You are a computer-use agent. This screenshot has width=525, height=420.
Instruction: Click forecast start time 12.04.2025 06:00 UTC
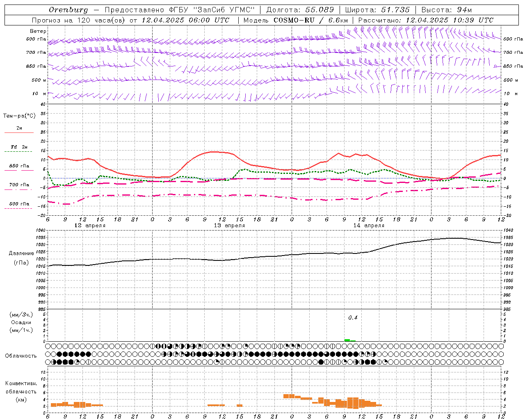click(185, 20)
